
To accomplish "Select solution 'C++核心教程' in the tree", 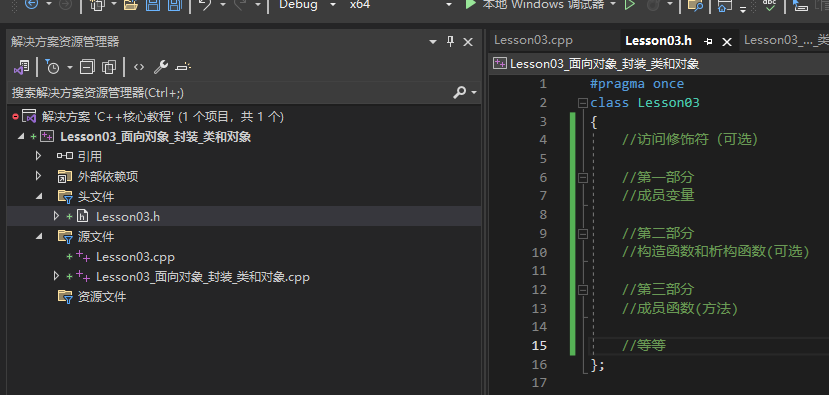I will tap(163, 117).
